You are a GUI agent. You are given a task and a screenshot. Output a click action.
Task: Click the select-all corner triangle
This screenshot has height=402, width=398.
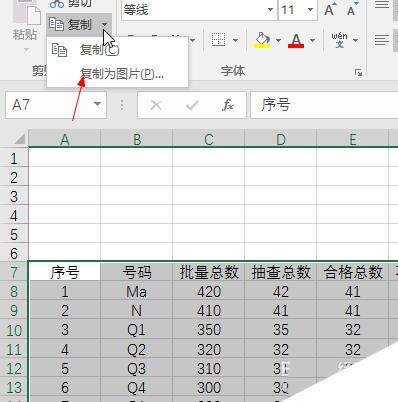tap(20, 139)
